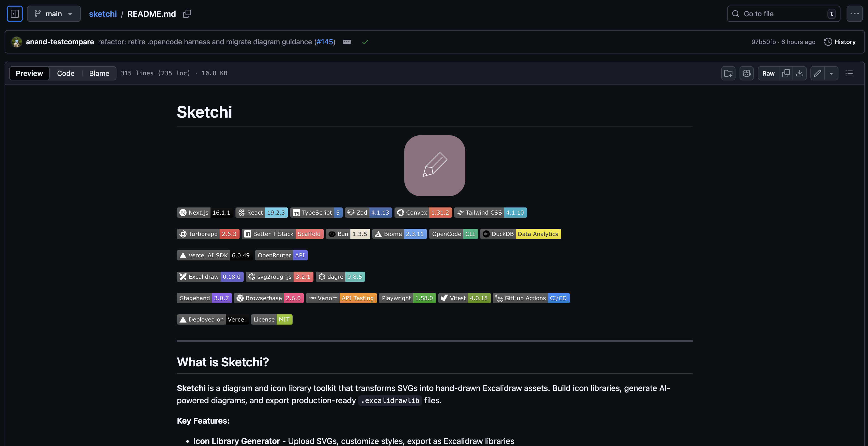Select the Preview tab

(x=29, y=73)
